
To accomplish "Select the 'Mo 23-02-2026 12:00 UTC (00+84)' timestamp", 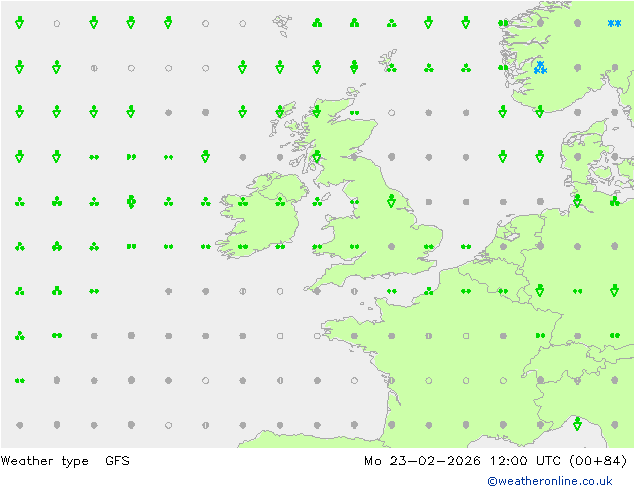I will [x=496, y=461].
